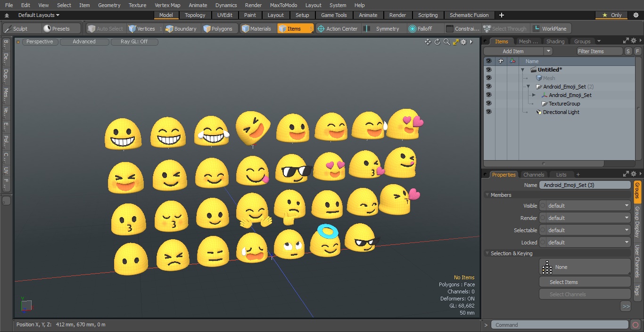Toggle Select Through mode
Screen dimensions: 644x332
tap(505, 29)
